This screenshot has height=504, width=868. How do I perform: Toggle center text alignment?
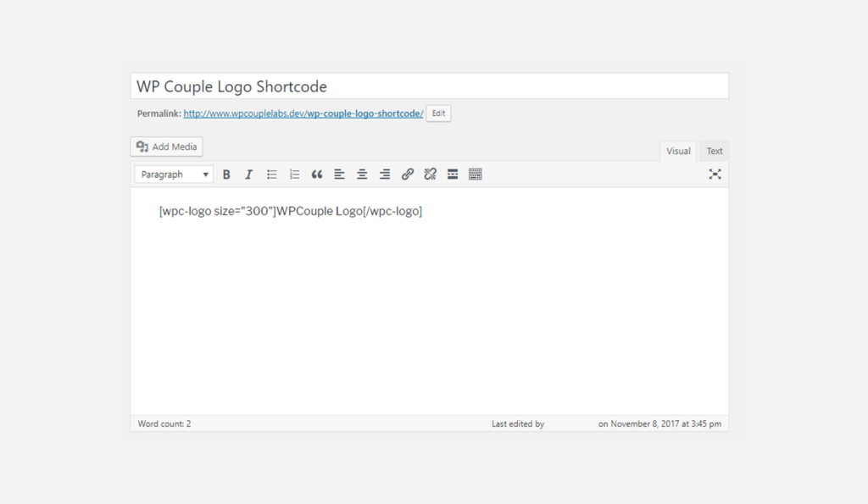click(362, 174)
